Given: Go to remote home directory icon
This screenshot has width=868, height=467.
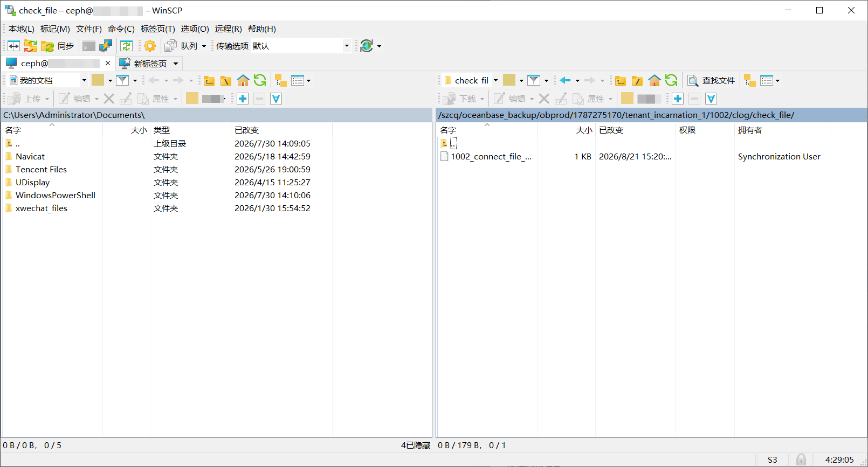Looking at the screenshot, I should [655, 81].
